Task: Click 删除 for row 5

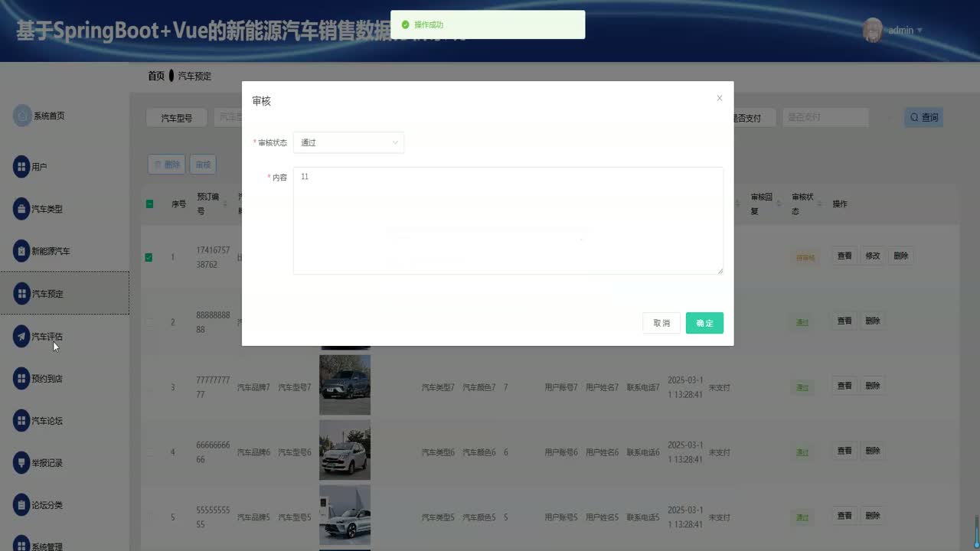Action: [x=873, y=516]
